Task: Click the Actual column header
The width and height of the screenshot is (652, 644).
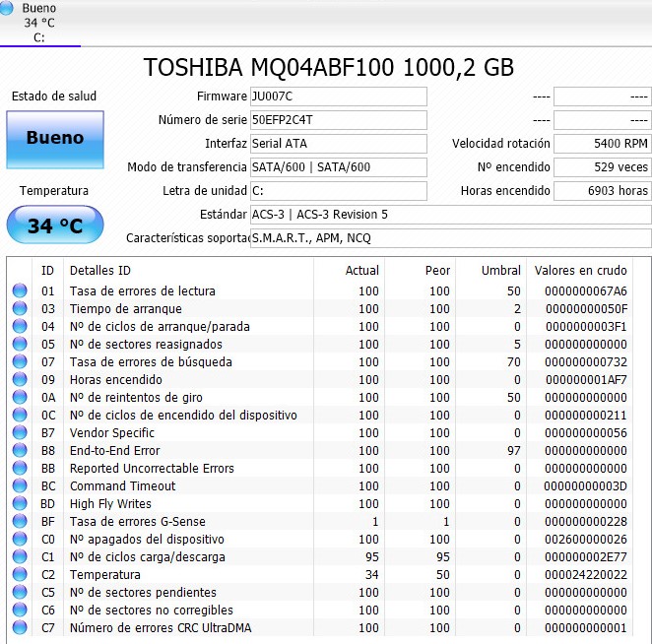Action: coord(350,270)
